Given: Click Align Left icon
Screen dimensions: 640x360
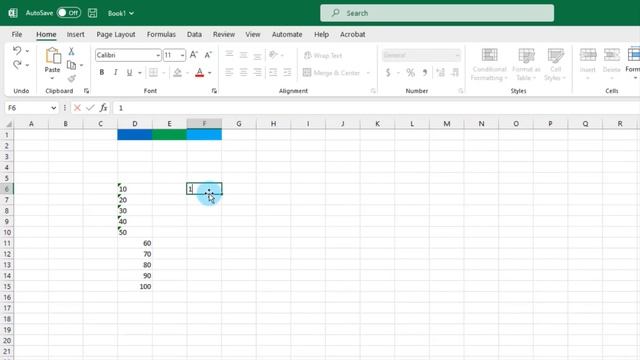Looking at the screenshot, I should [229, 73].
